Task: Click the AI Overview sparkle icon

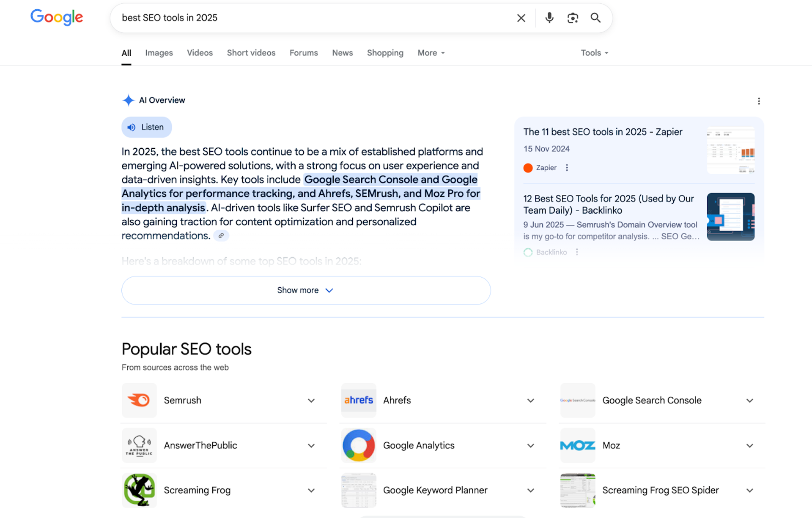Action: pos(128,100)
